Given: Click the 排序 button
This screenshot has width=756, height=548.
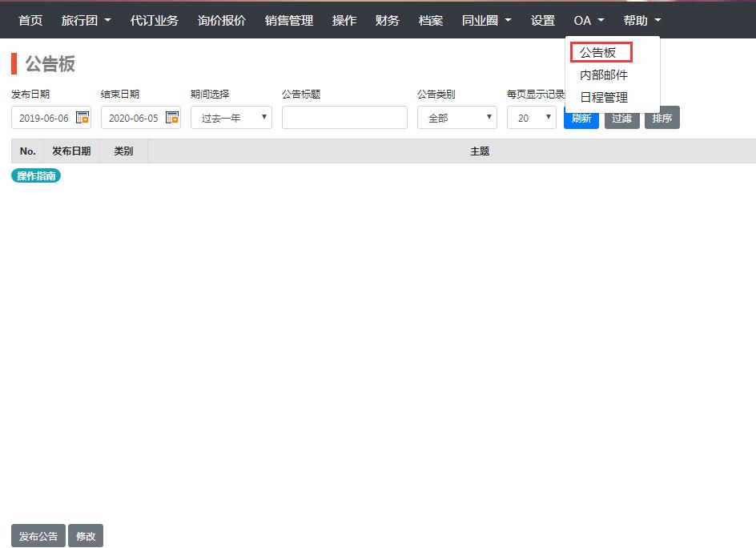Looking at the screenshot, I should pyautogui.click(x=662, y=118).
